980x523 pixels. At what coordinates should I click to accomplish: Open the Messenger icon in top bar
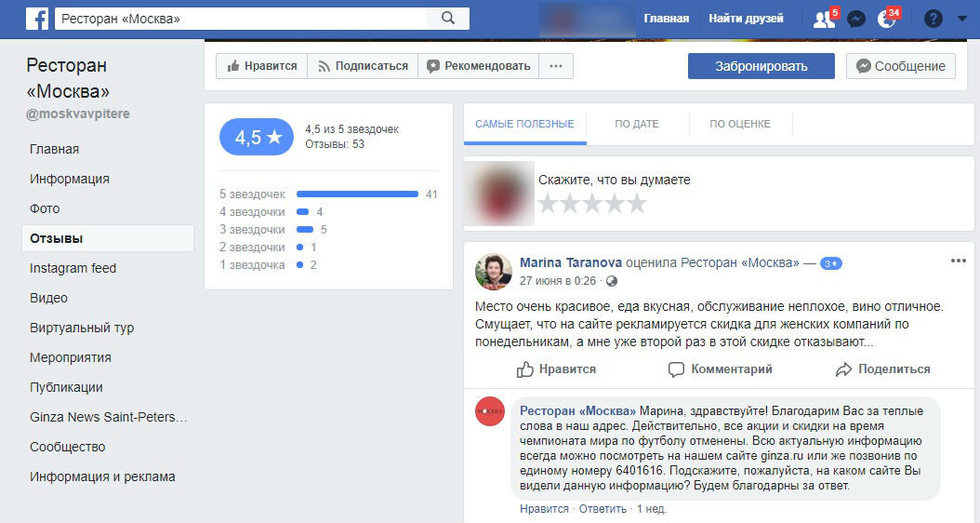pos(856,20)
